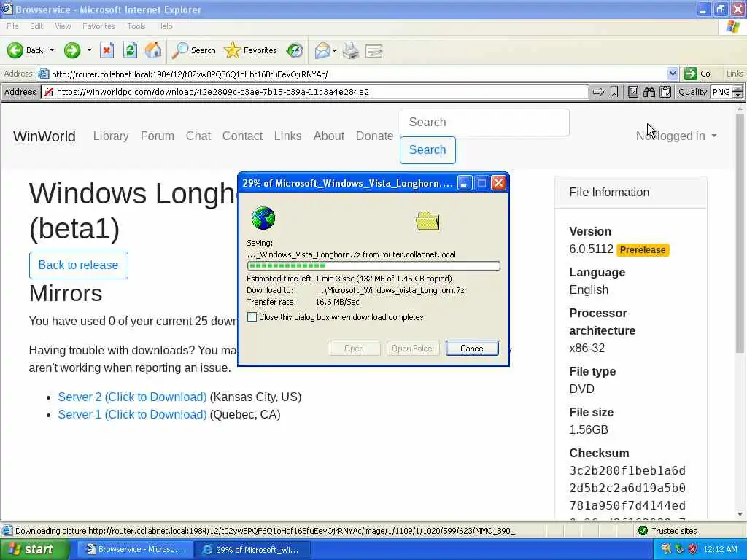This screenshot has width=747, height=560.
Task: Click the download progress bar
Action: 373,265
